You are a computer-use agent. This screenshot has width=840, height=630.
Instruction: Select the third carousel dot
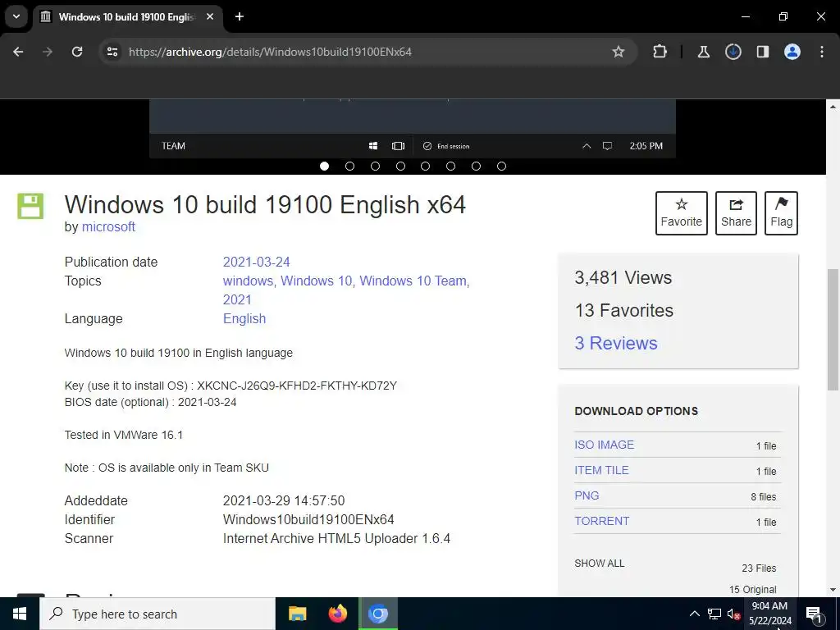(x=375, y=166)
